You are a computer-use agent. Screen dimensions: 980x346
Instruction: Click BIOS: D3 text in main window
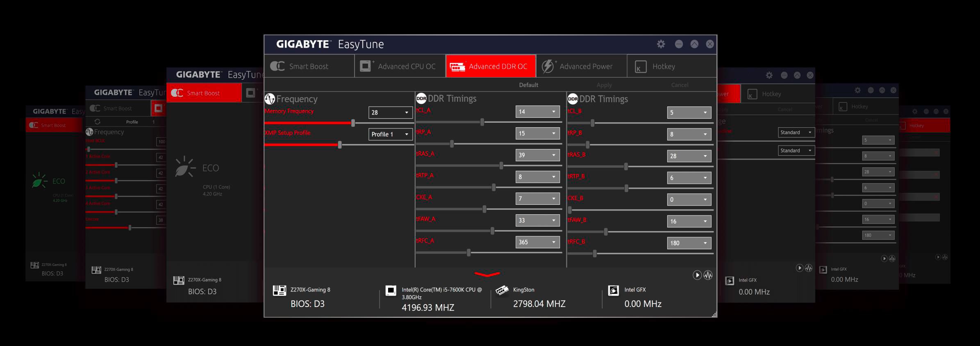(x=307, y=304)
